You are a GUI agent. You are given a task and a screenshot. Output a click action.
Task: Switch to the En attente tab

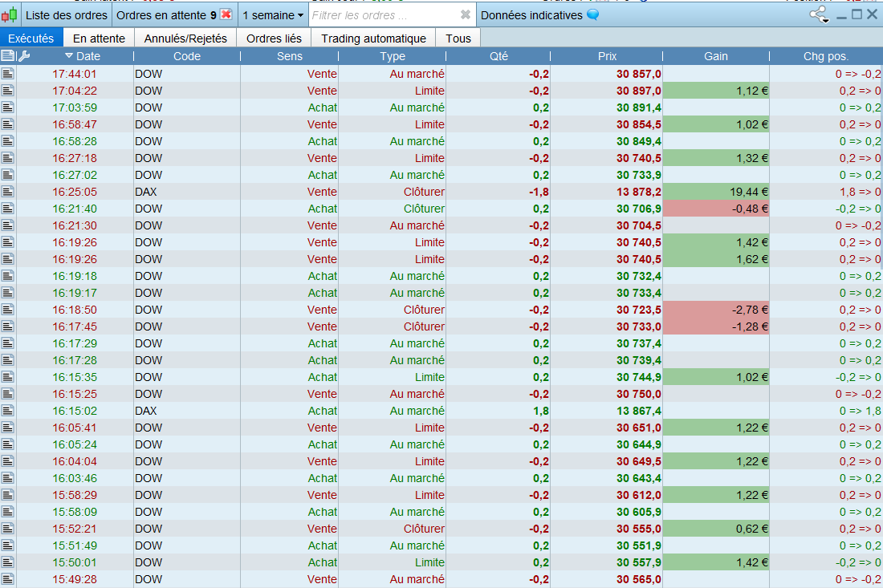tap(99, 39)
